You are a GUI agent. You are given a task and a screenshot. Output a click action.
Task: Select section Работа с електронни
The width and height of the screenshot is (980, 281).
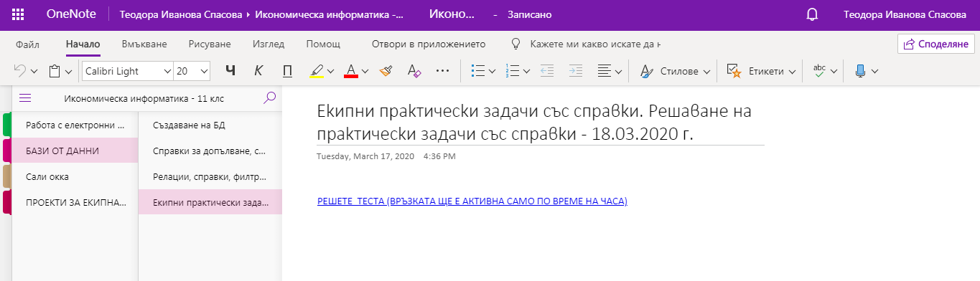(75, 125)
